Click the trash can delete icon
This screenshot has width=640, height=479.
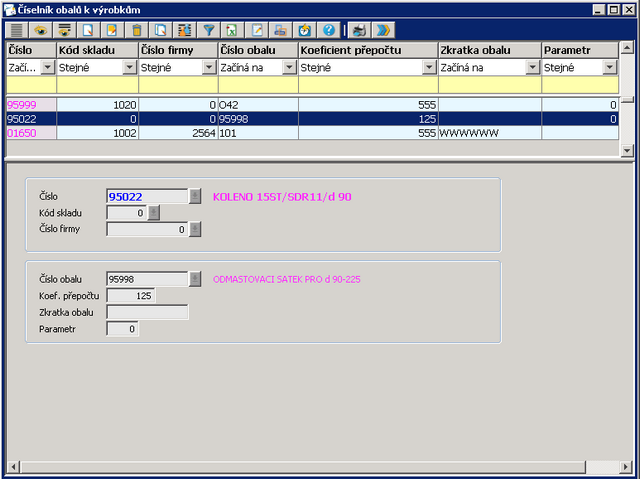tap(137, 30)
